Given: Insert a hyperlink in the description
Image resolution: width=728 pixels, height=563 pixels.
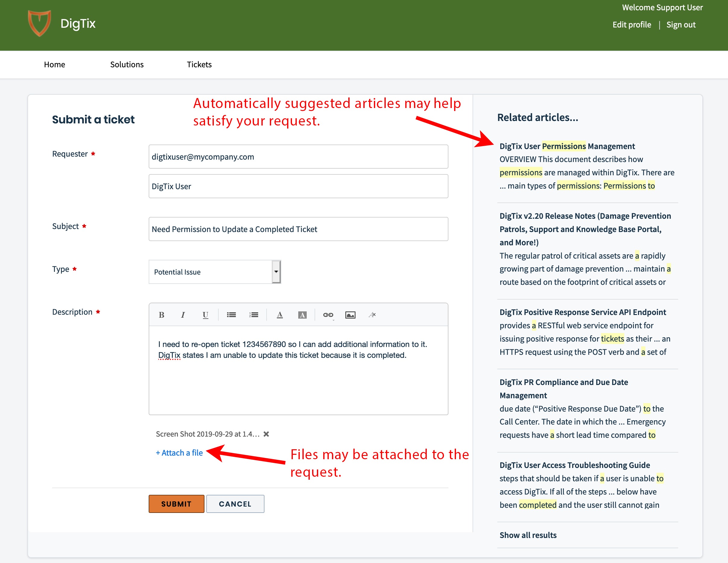Looking at the screenshot, I should pos(328,315).
